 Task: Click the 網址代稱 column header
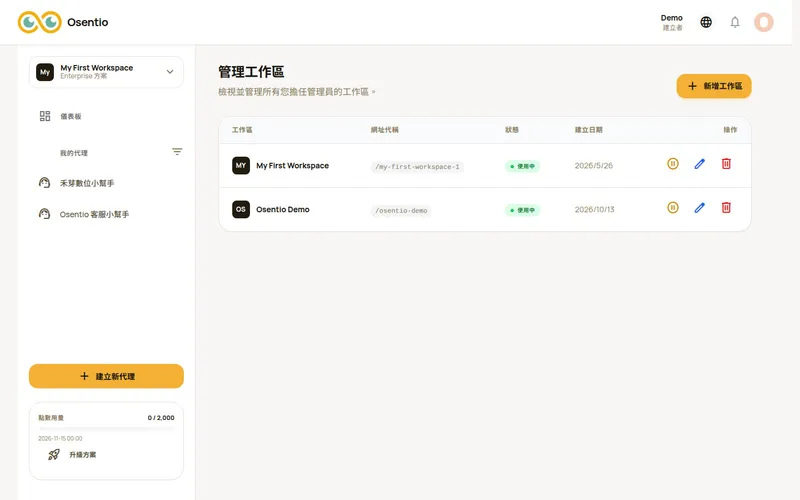[385, 130]
